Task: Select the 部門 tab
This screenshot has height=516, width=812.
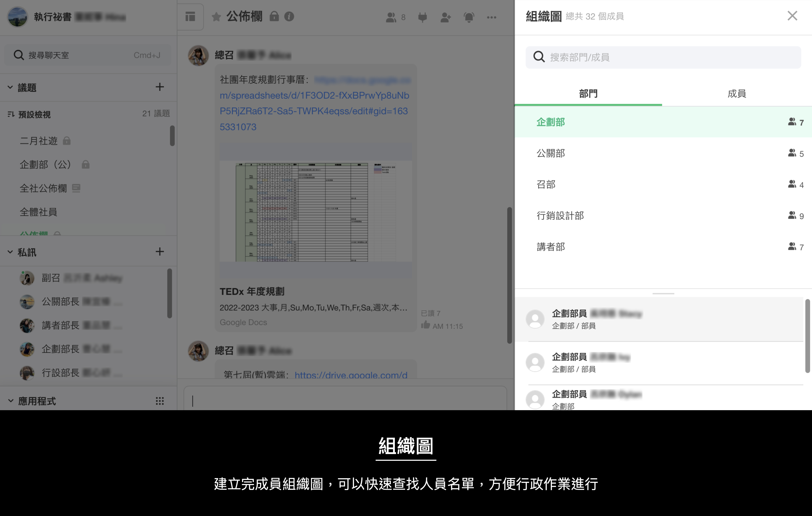Action: coord(588,94)
